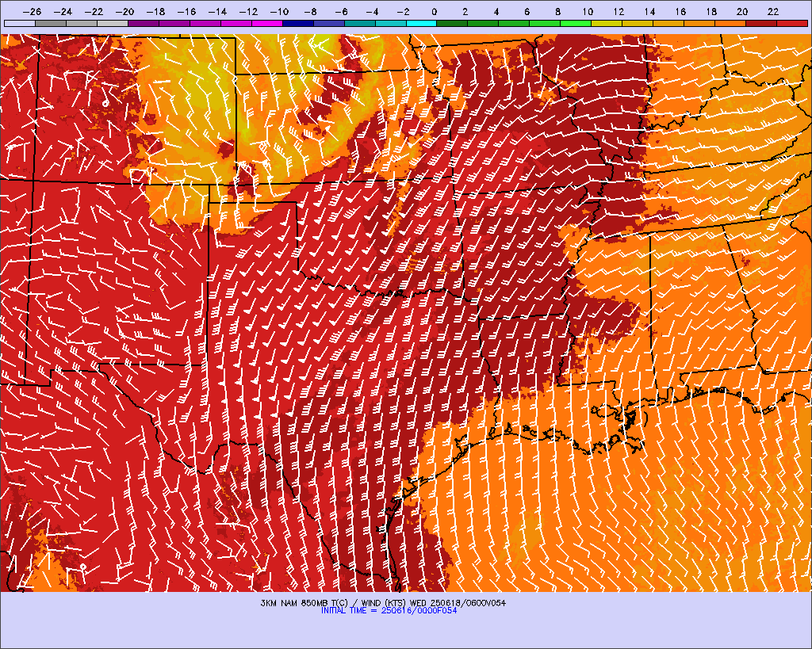Click the positive "6" scale label
The width and height of the screenshot is (812, 649).
(x=527, y=11)
